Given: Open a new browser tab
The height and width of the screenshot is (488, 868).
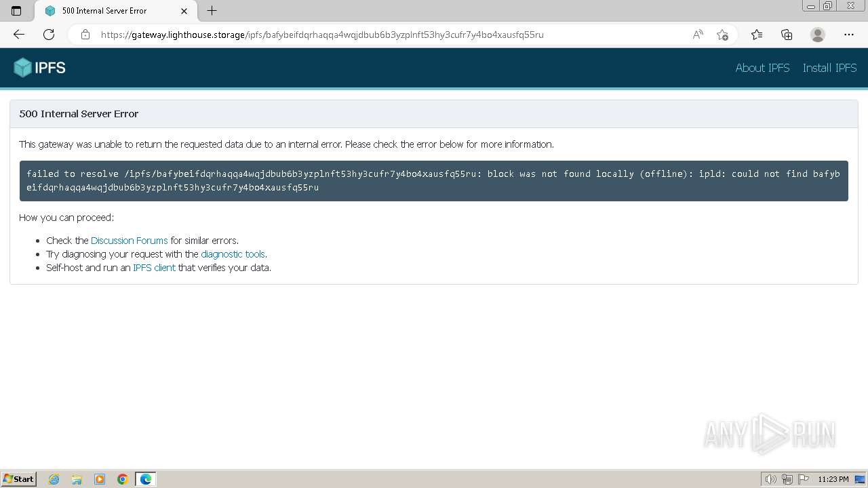Looking at the screenshot, I should [212, 11].
